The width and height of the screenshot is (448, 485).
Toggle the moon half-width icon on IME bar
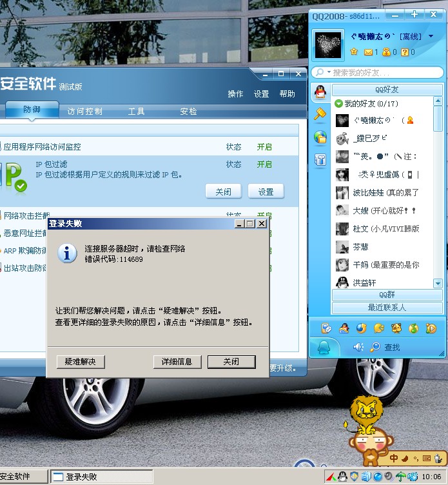coord(405,458)
